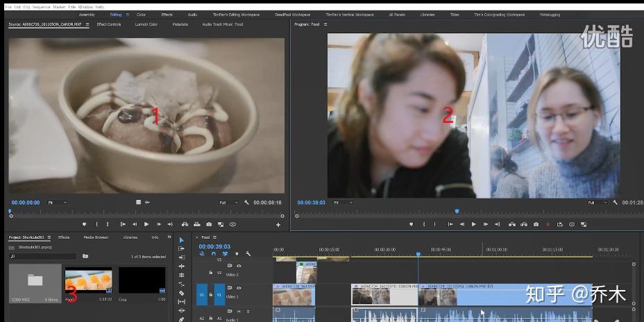Screen dimensions: 644x322
Task: Add marker on Food timeline
Action: [237, 254]
